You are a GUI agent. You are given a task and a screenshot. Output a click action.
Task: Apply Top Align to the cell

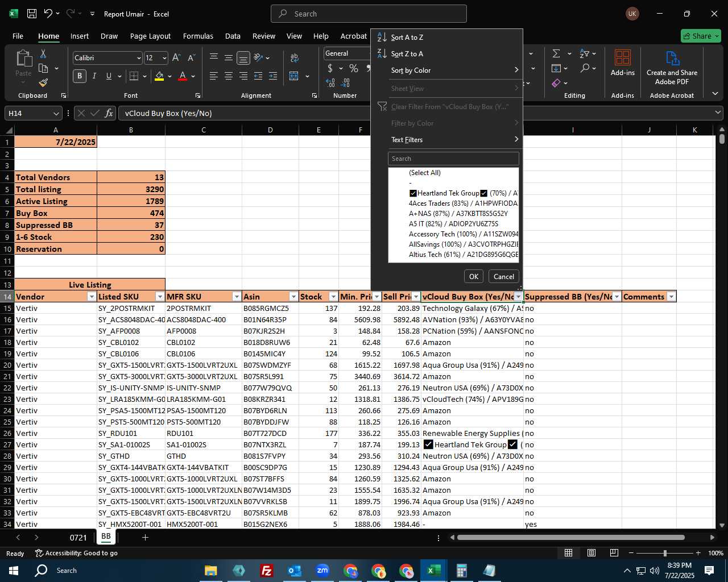click(214, 57)
